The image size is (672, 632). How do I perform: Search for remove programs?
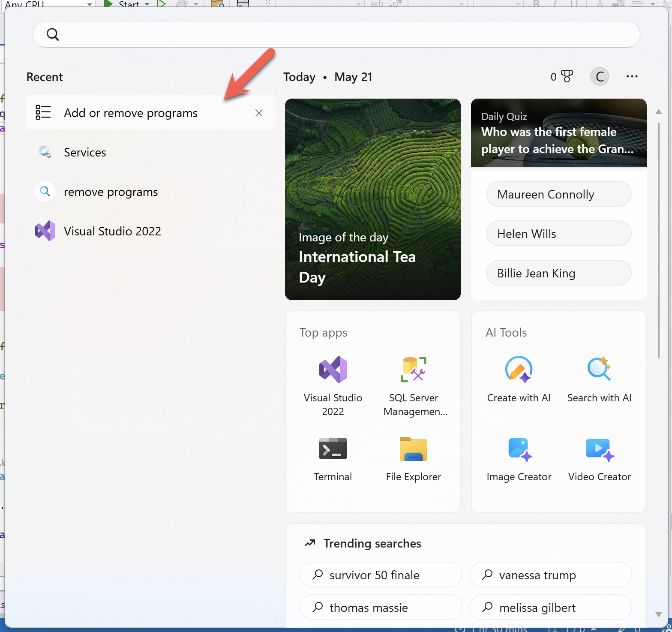[x=150, y=192]
